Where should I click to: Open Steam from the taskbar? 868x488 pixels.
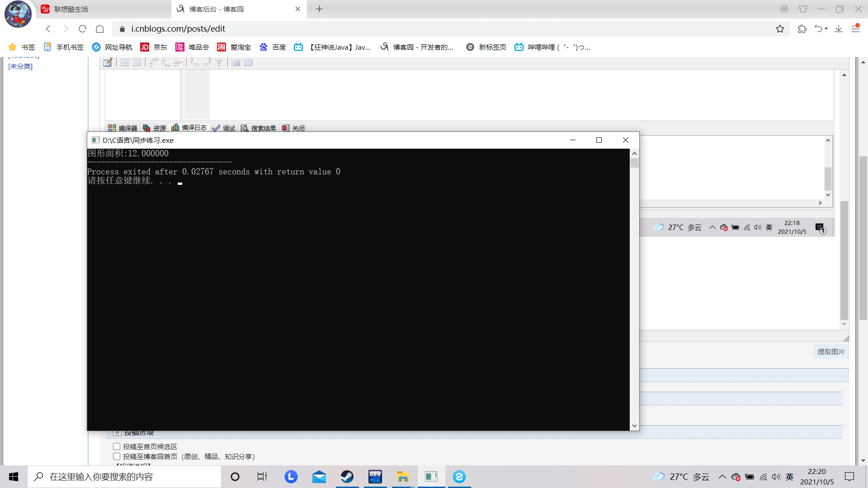tap(347, 477)
